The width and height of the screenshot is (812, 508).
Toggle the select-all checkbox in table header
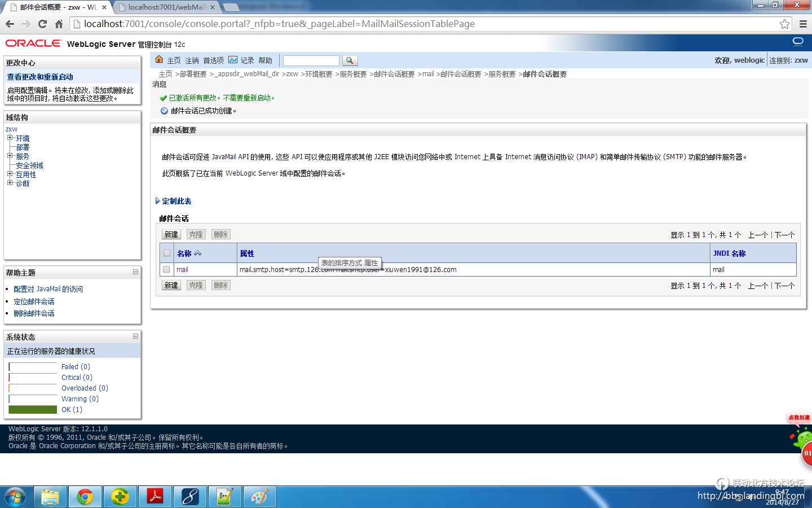click(166, 253)
